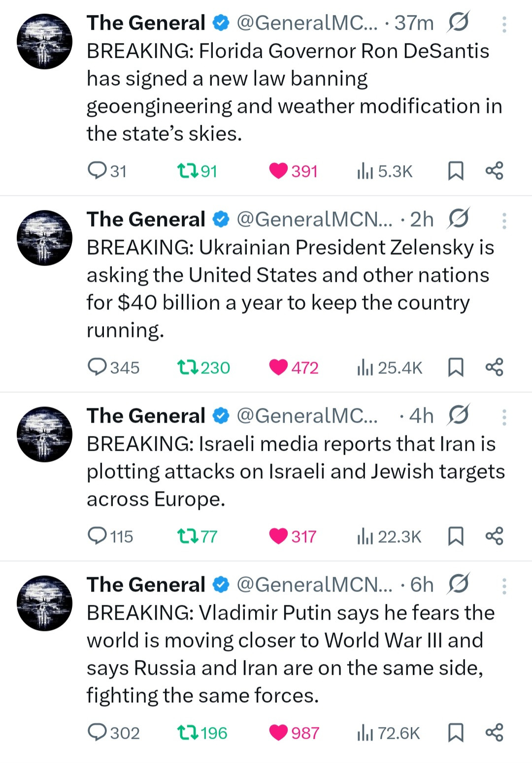The width and height of the screenshot is (532, 763).
Task: Open more options on DeSantis tweet
Action: click(504, 24)
